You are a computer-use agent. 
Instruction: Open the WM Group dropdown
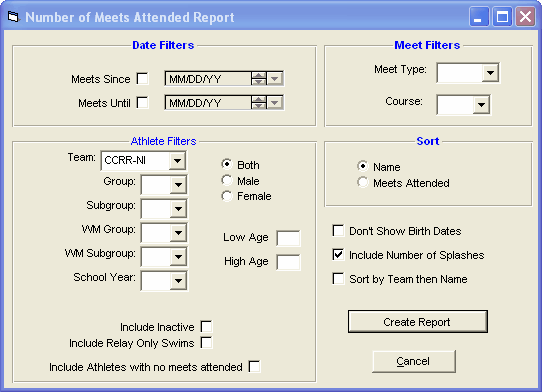178,233
